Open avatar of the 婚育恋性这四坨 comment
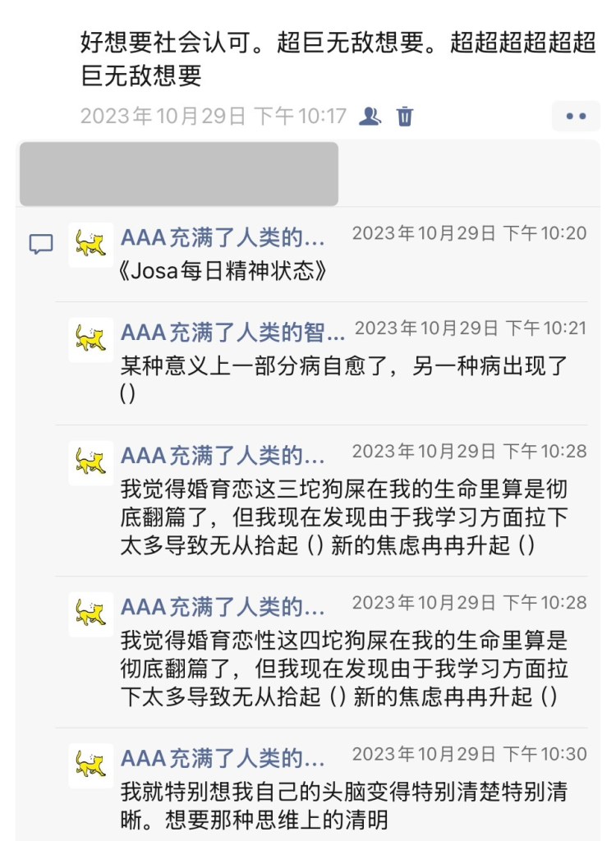Viewport: 616px width, 841px height. (x=90, y=614)
